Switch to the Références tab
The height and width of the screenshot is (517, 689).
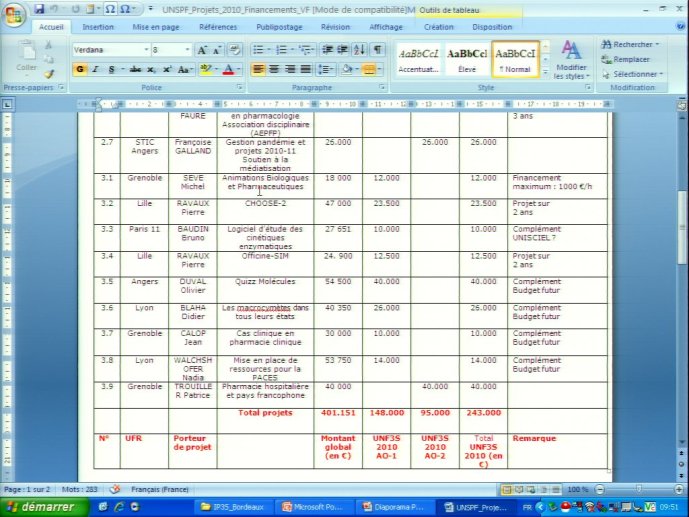(218, 27)
